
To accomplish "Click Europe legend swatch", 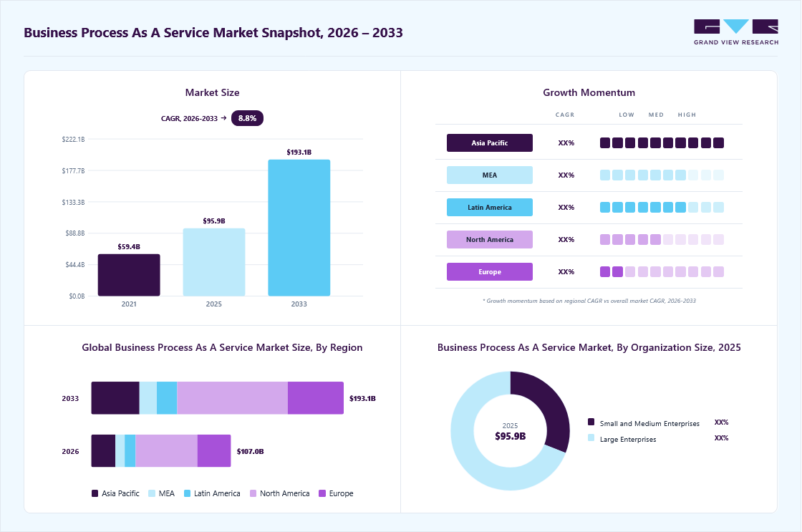I will pos(322,493).
